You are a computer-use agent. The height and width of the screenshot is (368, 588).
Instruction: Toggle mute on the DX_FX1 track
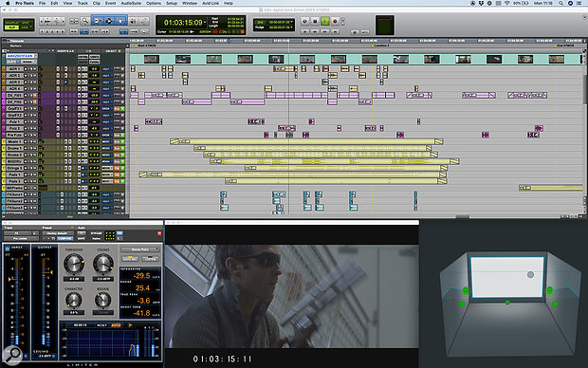(x=35, y=95)
